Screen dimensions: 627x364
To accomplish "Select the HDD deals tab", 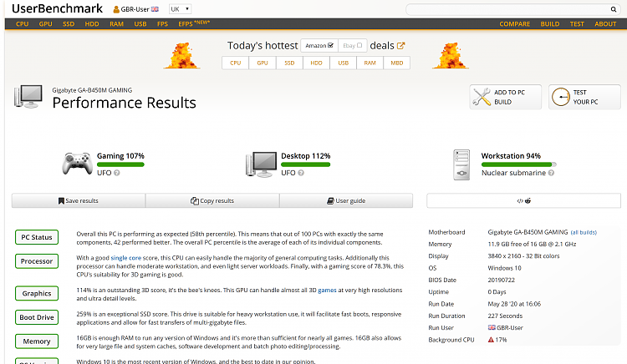I will coord(316,63).
